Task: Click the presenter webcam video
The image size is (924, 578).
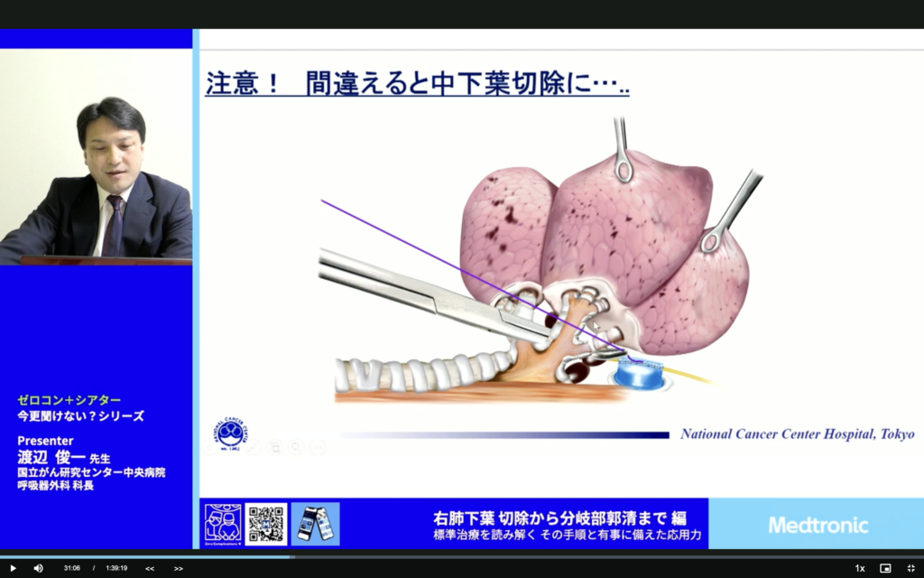Action: [96, 156]
